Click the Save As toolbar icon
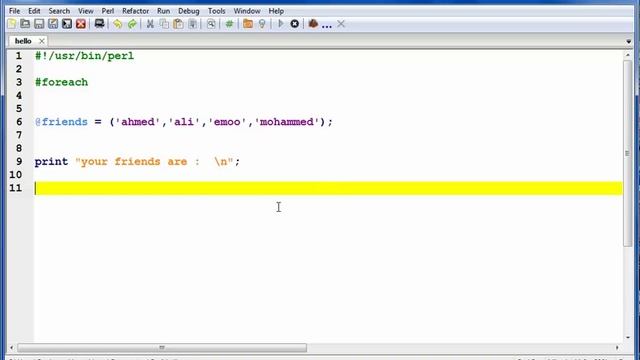The image size is (640, 360). click(53, 24)
